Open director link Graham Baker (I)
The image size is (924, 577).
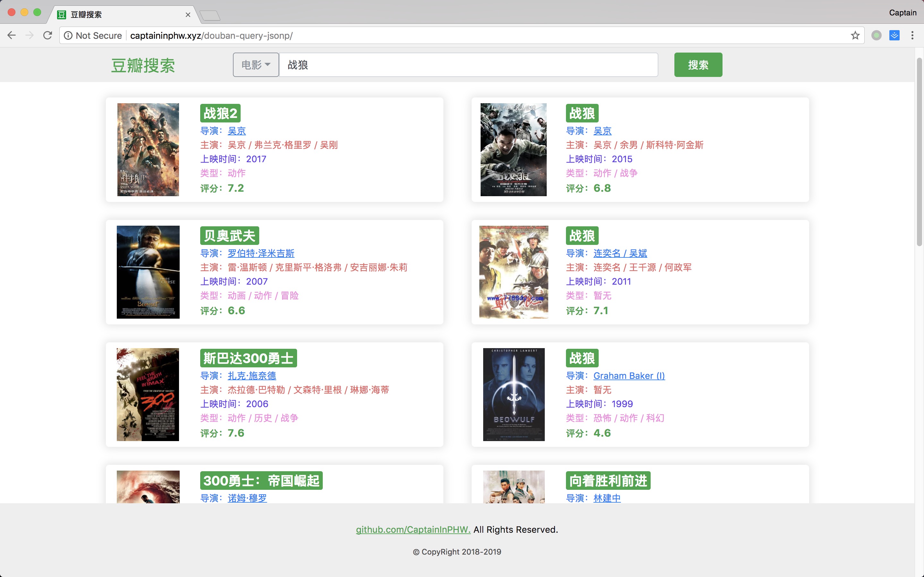[629, 376]
